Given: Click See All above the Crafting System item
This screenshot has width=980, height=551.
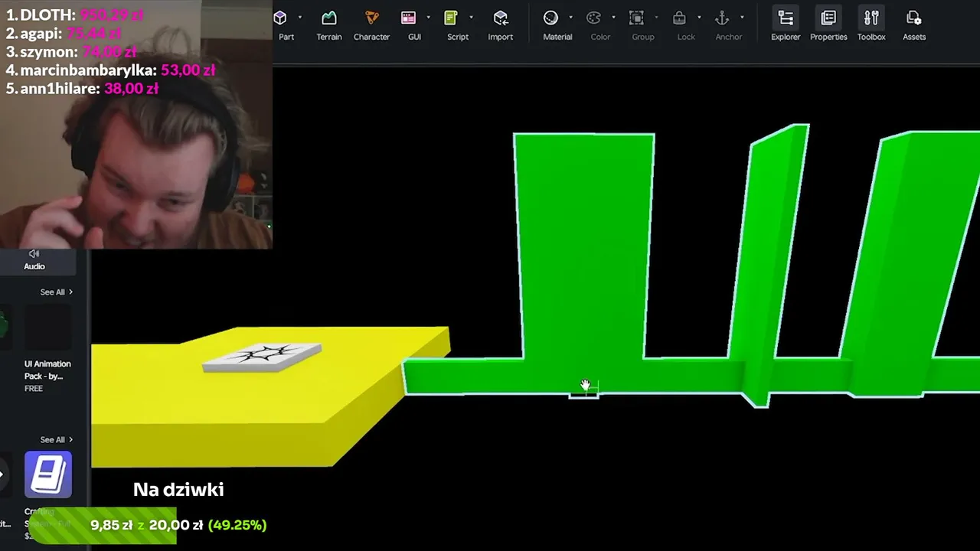Looking at the screenshot, I should click(x=57, y=440).
